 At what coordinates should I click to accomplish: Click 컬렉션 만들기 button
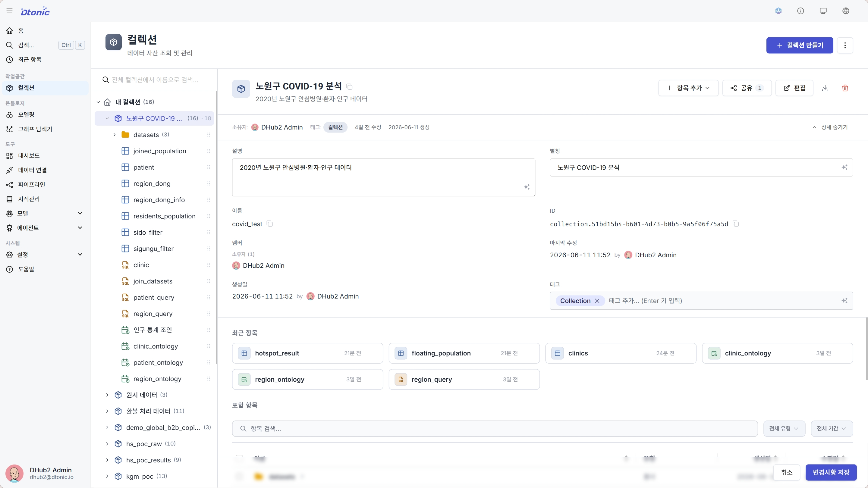(800, 45)
